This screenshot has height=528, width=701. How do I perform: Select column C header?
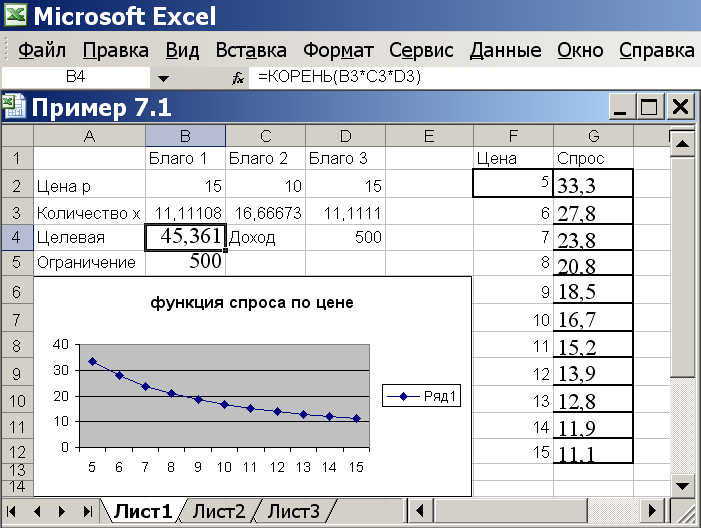pyautogui.click(x=266, y=136)
